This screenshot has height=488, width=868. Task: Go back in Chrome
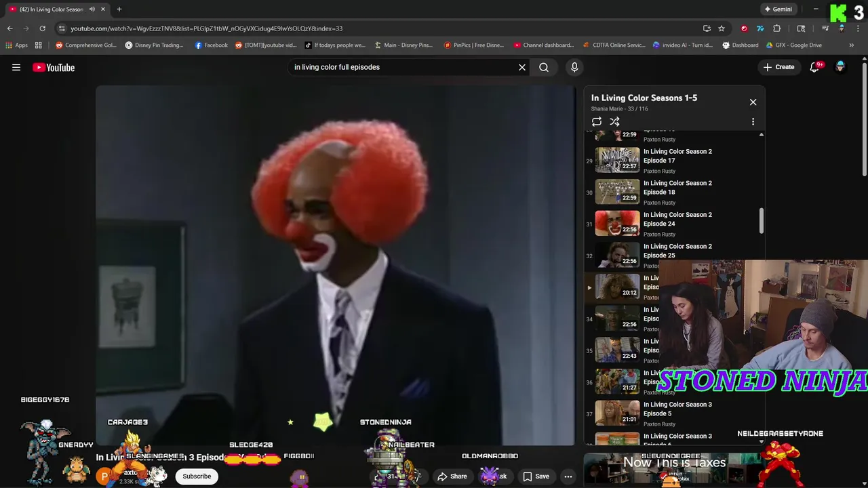click(x=9, y=28)
